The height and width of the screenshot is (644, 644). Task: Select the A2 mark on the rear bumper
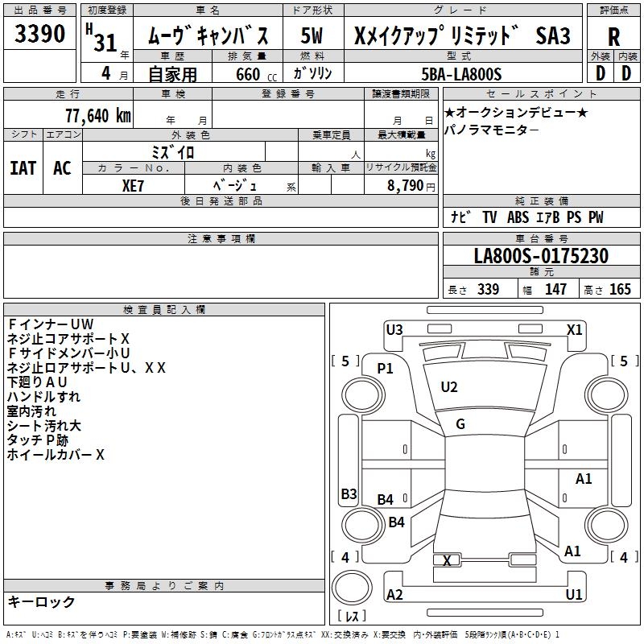pos(394,594)
